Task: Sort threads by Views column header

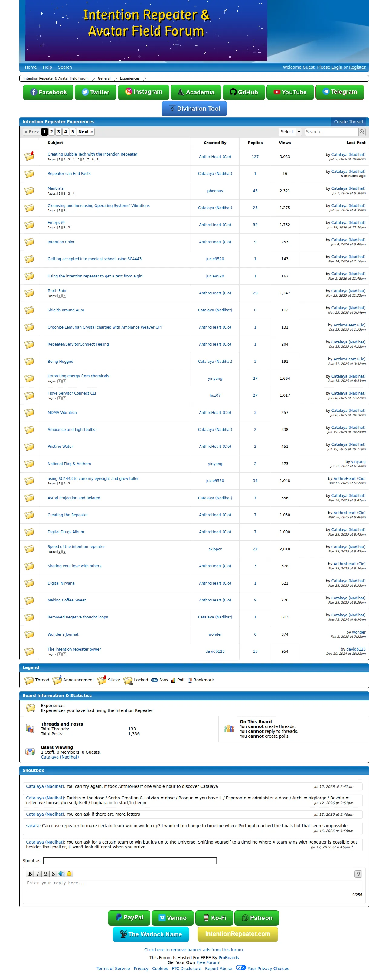Action: [285, 143]
